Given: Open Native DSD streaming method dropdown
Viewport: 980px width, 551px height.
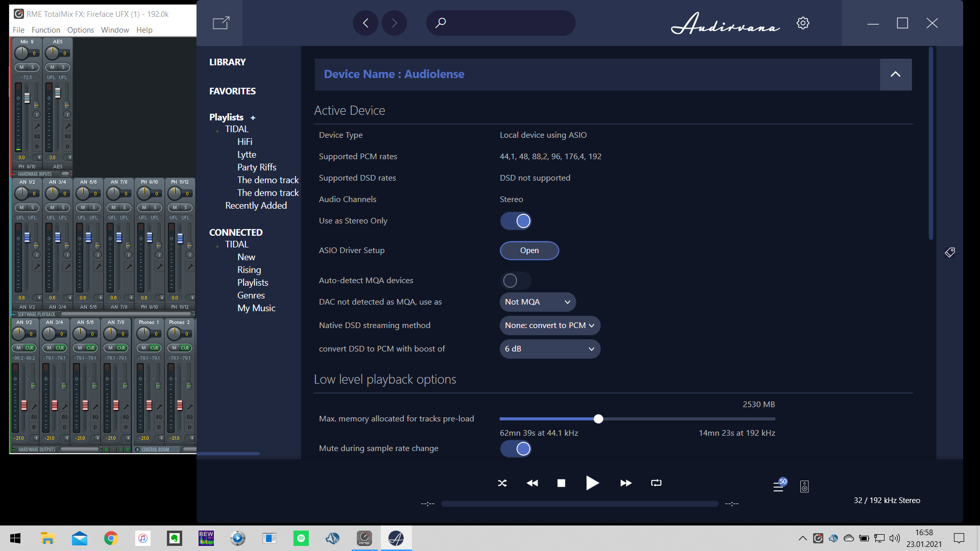Looking at the screenshot, I should point(550,325).
